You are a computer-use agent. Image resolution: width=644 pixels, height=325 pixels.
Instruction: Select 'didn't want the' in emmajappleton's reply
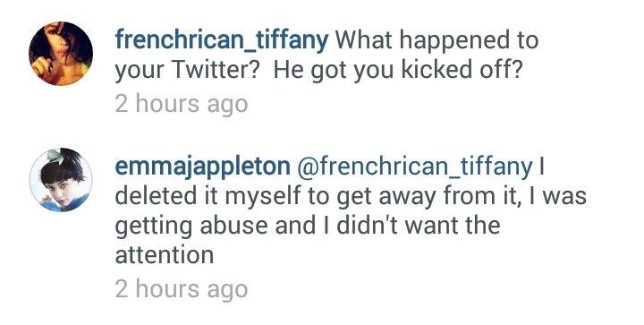419,225
